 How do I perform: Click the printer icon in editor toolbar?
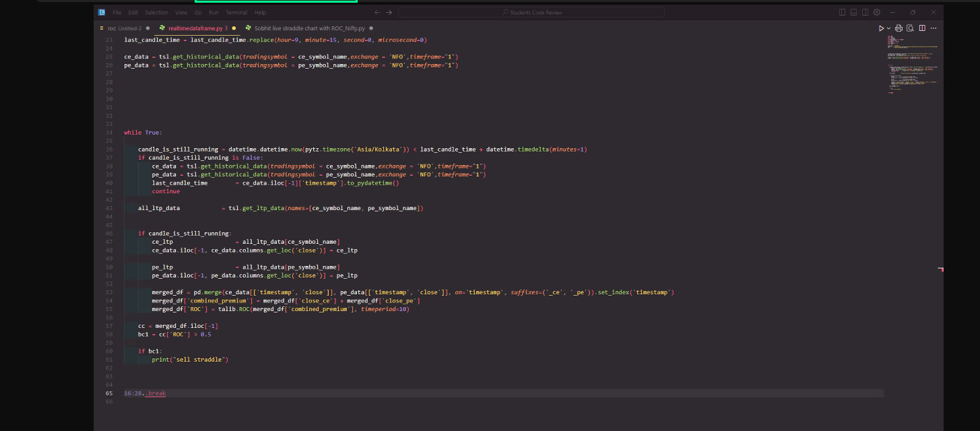coord(899,28)
